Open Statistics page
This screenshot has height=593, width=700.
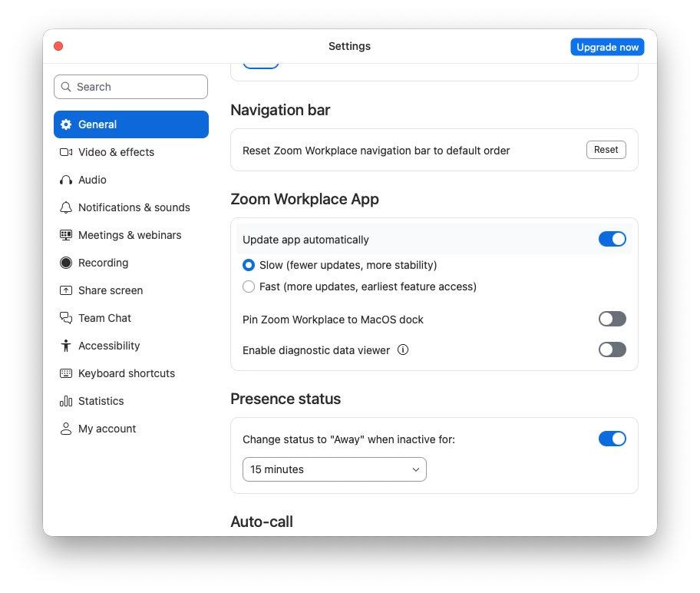[x=131, y=401]
